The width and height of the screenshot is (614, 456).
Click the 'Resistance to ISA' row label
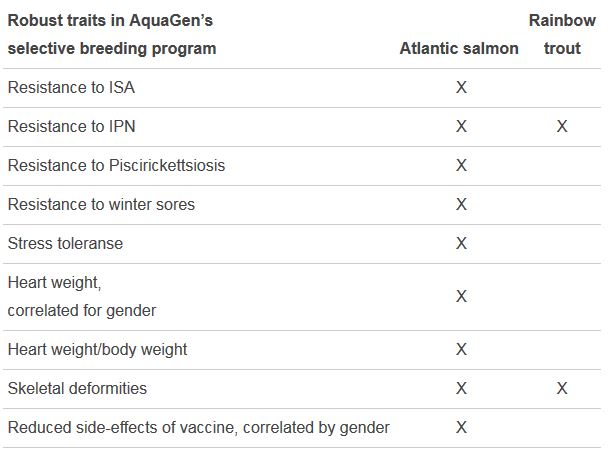[71, 88]
